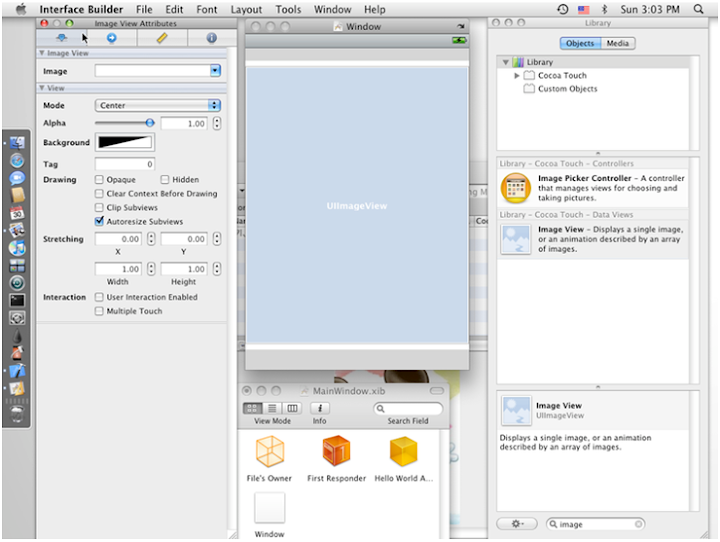Image resolution: width=720 pixels, height=542 pixels.
Task: Enable Multiple Touch checkbox
Action: tap(99, 311)
